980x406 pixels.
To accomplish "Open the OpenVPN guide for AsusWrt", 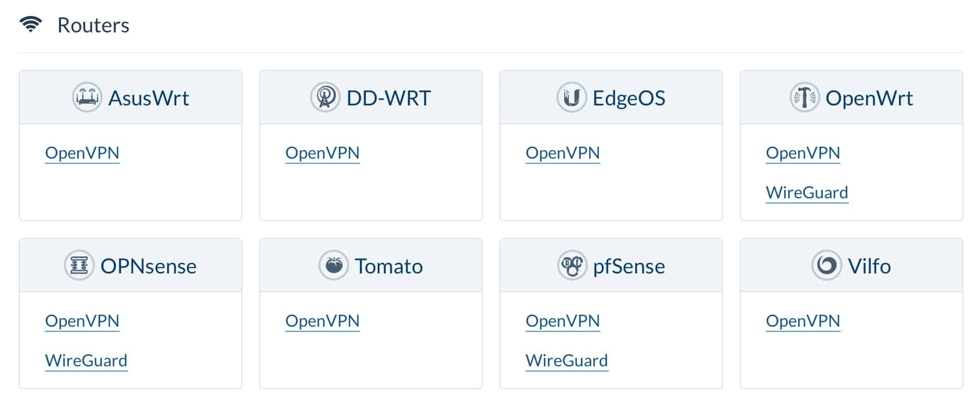I will (82, 153).
